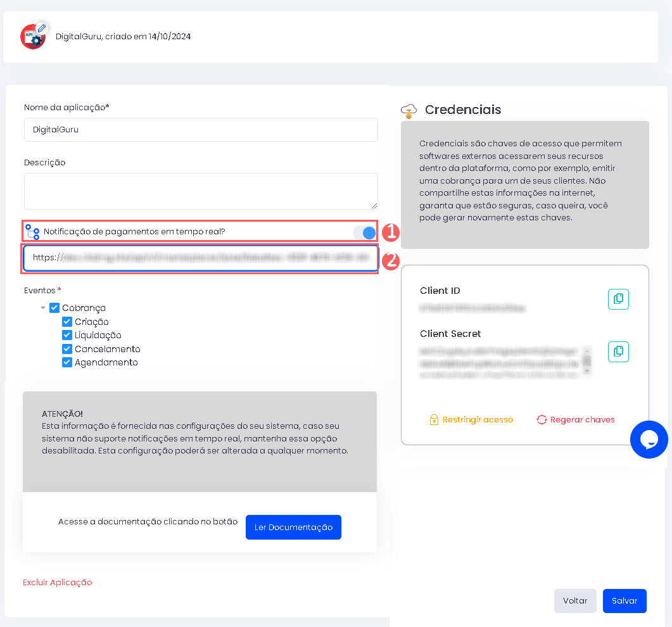
Task: Click the cloud icon next to Credenciais heading
Action: pyautogui.click(x=409, y=109)
